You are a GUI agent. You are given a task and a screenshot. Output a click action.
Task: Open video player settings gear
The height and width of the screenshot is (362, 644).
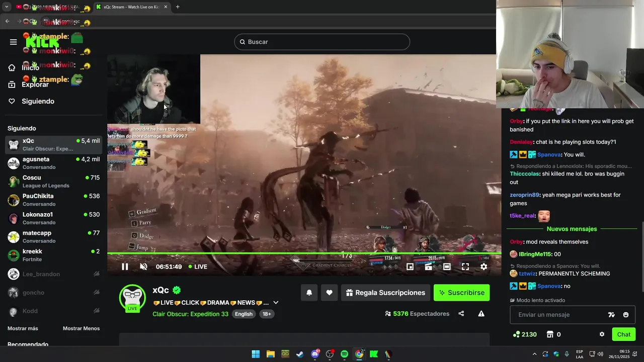click(x=484, y=266)
